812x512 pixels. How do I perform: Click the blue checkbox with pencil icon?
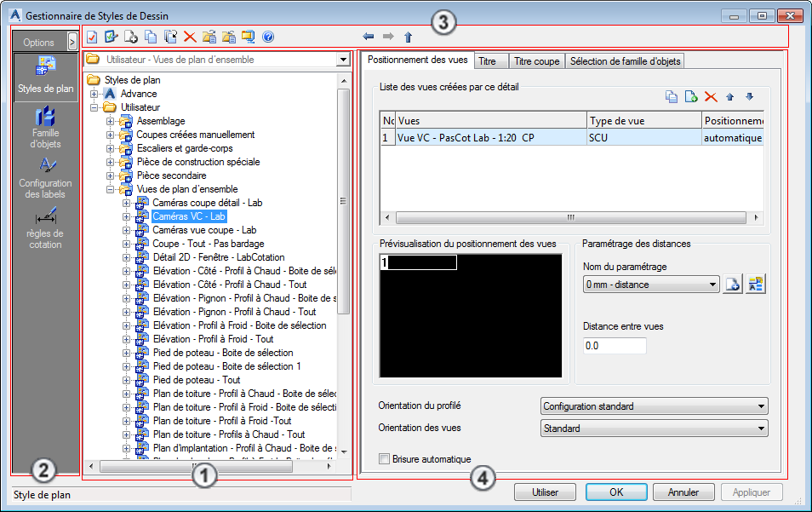point(112,37)
